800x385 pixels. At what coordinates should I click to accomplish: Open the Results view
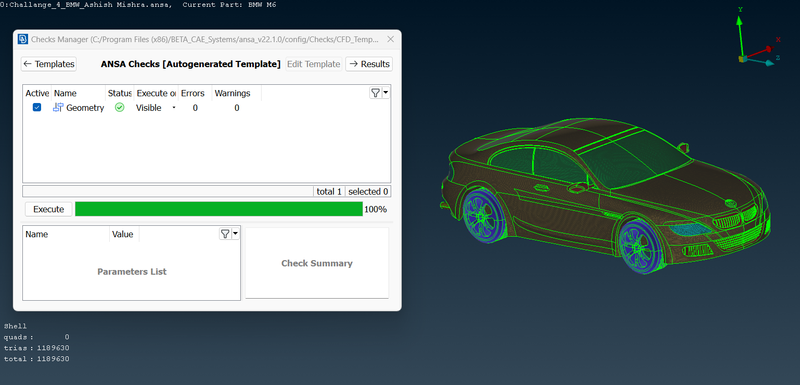click(x=369, y=64)
